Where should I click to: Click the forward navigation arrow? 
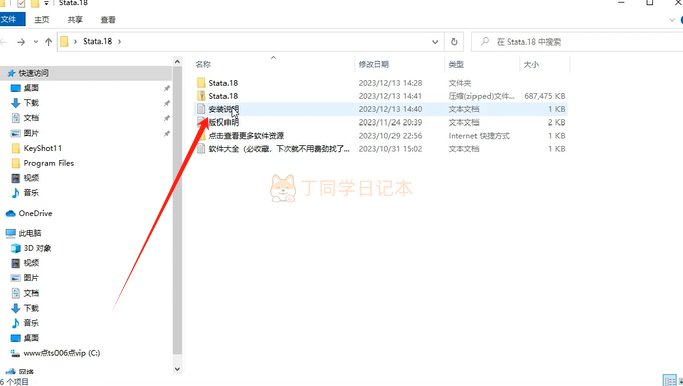coord(21,42)
